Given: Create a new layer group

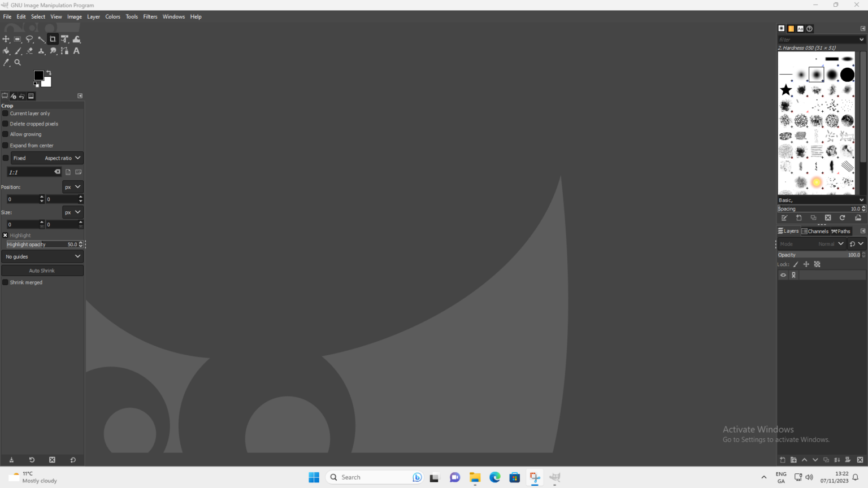Looking at the screenshot, I should click(x=793, y=460).
